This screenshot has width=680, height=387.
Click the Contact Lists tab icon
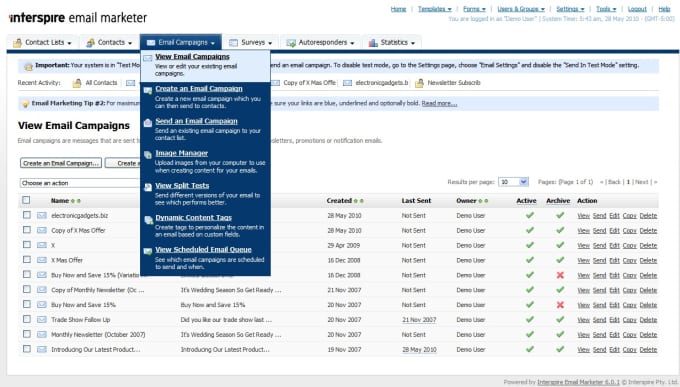point(17,43)
